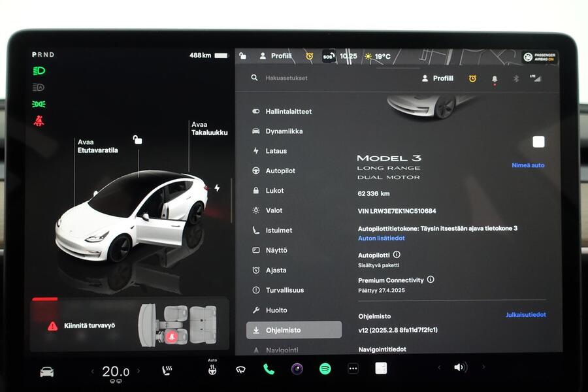This screenshot has width=588, height=392.
Task: Tap the Kiinnitä turvavyö seatbelt warning
Action: [90, 325]
